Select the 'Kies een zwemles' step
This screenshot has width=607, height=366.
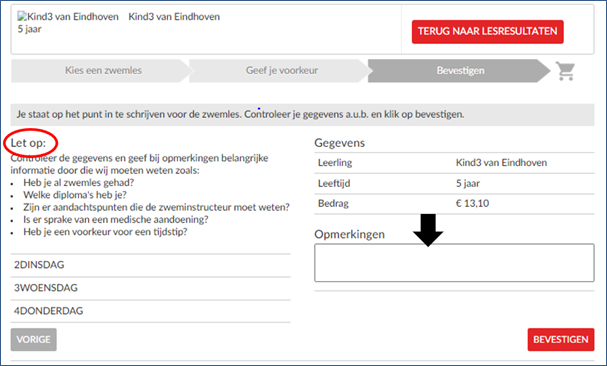point(101,70)
